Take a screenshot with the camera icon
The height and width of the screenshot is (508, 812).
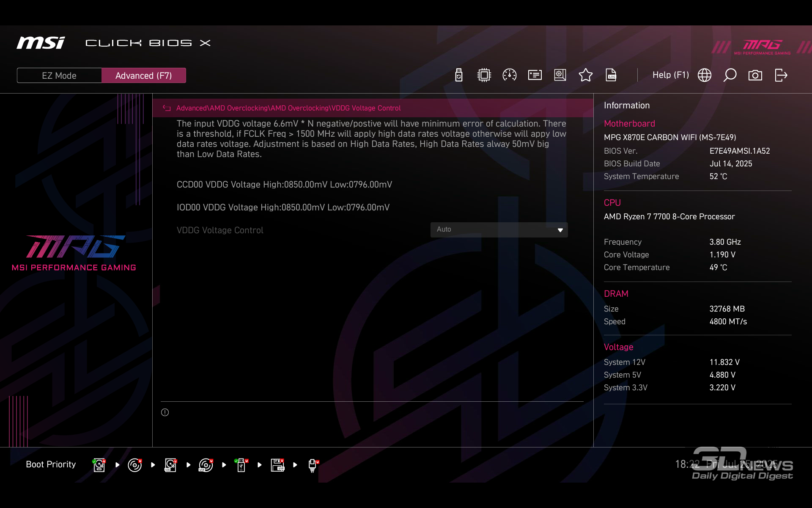(x=755, y=75)
